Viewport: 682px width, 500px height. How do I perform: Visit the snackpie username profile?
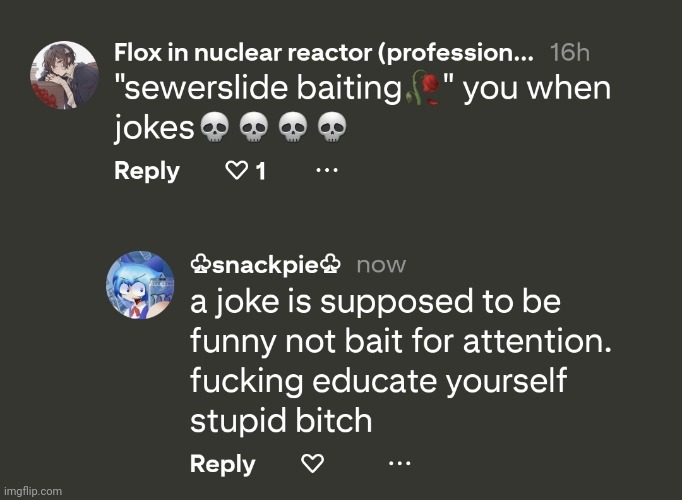point(265,265)
